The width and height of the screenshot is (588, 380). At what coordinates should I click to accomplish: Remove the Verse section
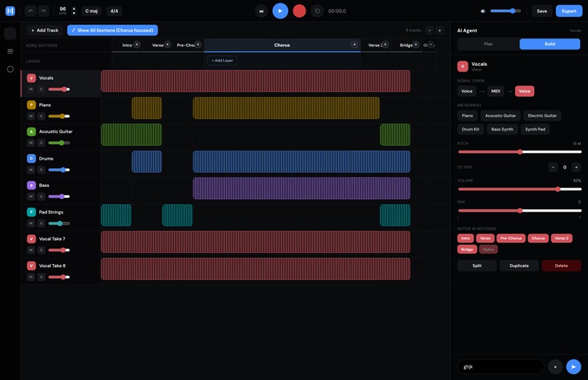coord(168,44)
